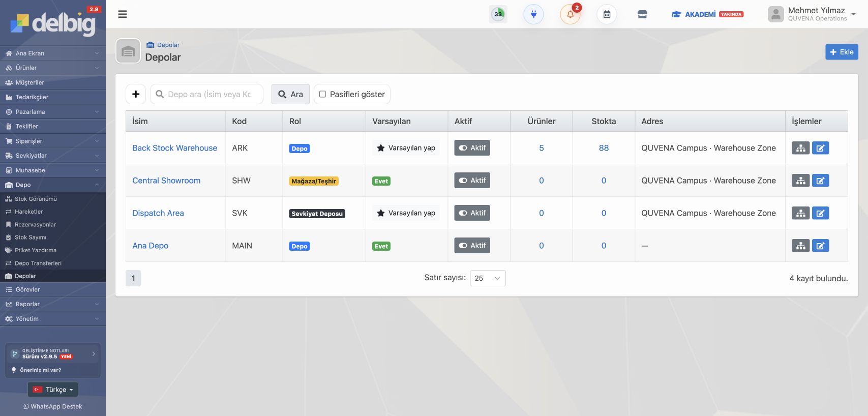The image size is (868, 416).
Task: Open Stok Görünümü submenu item
Action: pyautogui.click(x=53, y=199)
